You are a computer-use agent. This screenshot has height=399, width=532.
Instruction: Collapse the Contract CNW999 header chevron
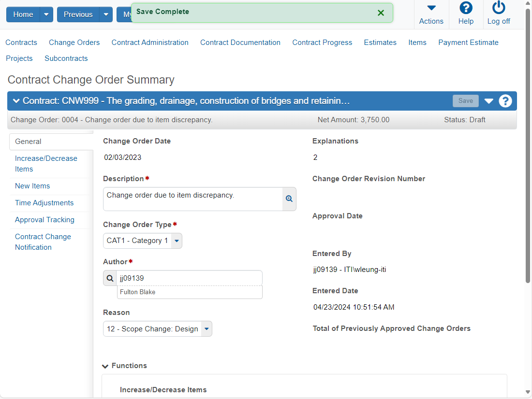tap(16, 100)
